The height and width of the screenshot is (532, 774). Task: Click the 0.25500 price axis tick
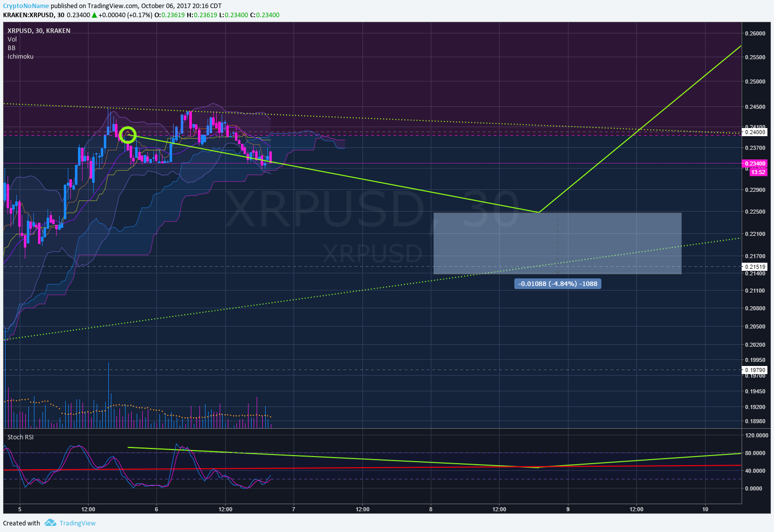click(755, 58)
